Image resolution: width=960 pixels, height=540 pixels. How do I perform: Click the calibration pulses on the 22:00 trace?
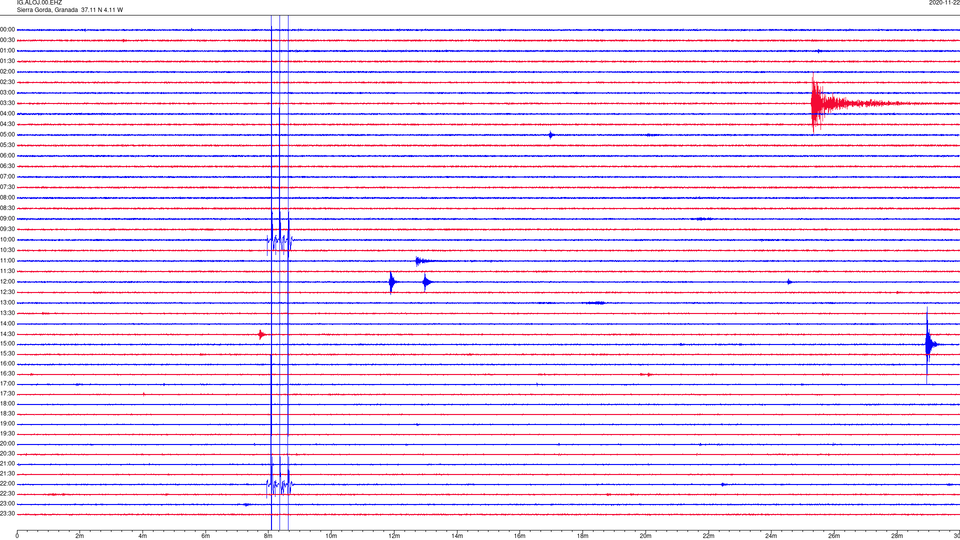click(x=280, y=484)
